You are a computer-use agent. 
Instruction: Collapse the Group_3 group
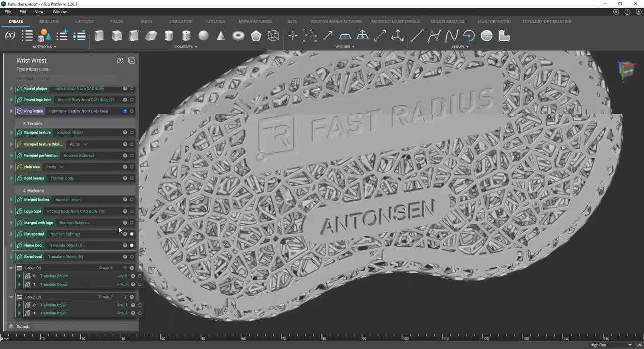coord(11,268)
